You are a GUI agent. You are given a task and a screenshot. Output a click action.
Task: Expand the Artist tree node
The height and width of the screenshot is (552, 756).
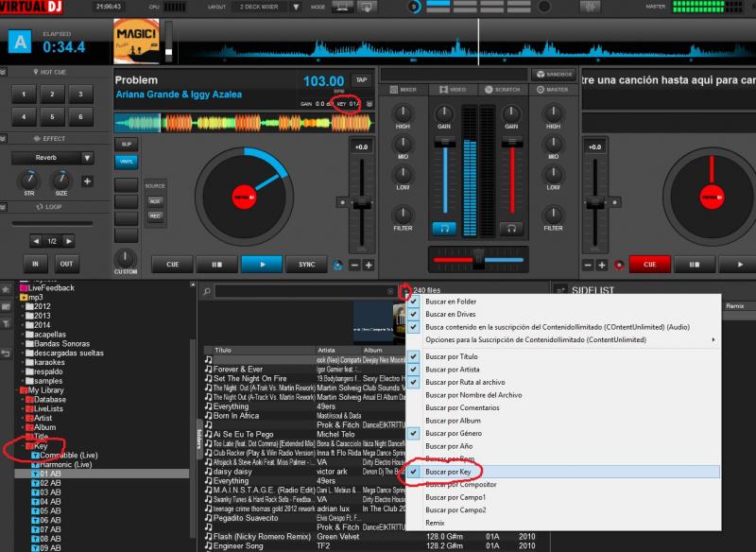click(22, 418)
